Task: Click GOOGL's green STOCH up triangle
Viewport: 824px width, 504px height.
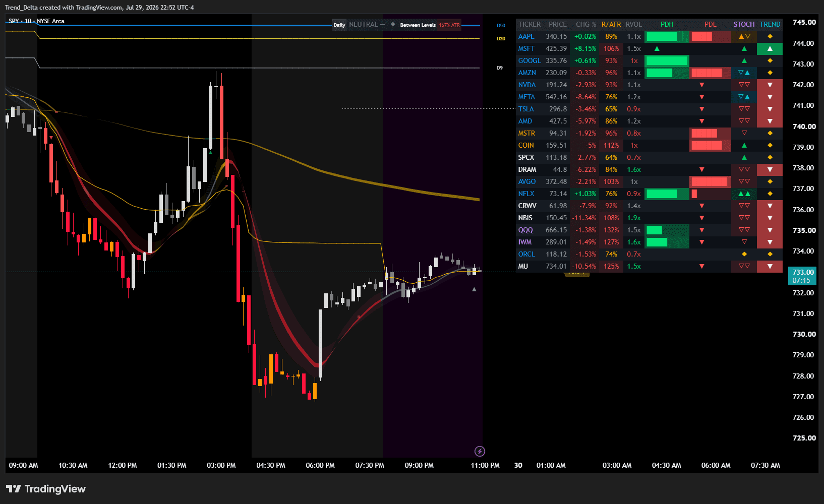Action: (744, 61)
